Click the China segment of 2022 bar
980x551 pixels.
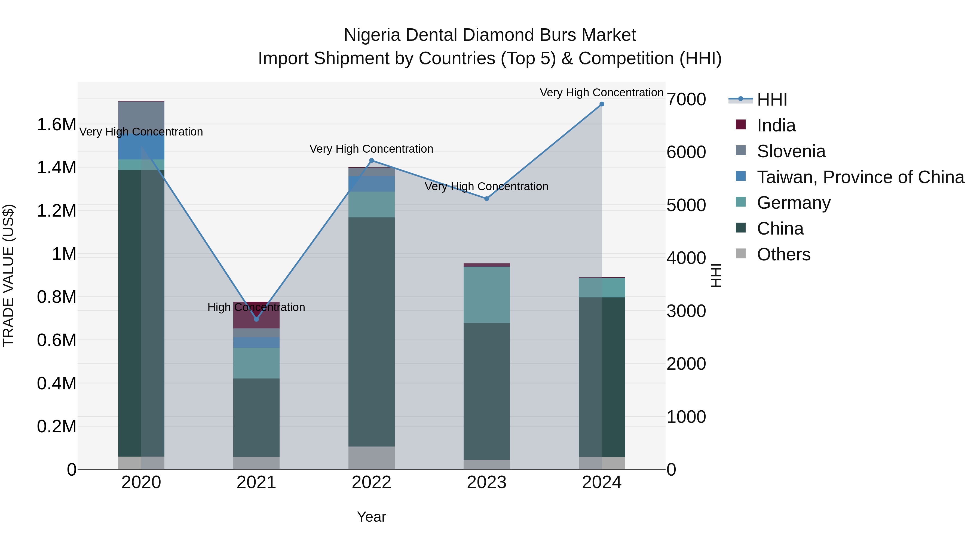pyautogui.click(x=372, y=332)
